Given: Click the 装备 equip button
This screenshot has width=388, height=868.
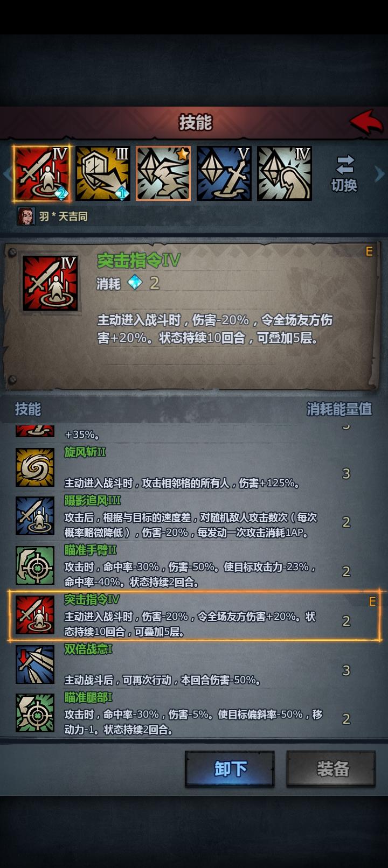Looking at the screenshot, I should [331, 769].
